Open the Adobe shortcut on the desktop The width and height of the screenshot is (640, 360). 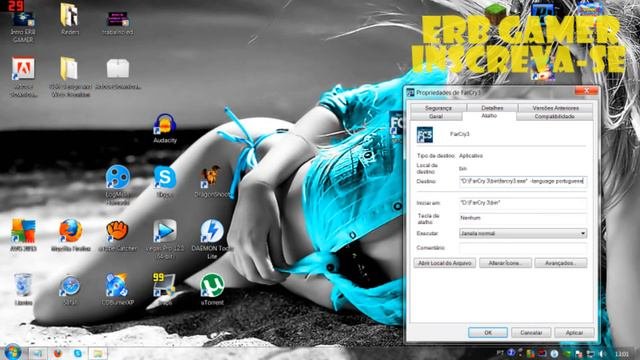pos(23,77)
